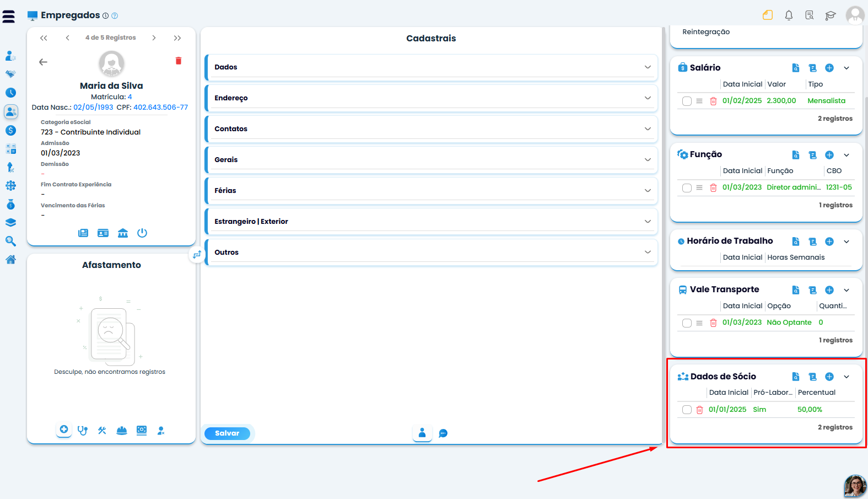The width and height of the screenshot is (868, 499).
Task: Click the notifications bell icon
Action: click(789, 15)
